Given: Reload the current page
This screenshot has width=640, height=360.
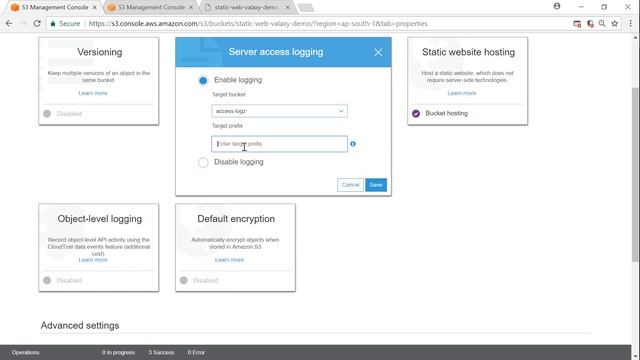Looking at the screenshot, I should (37, 24).
